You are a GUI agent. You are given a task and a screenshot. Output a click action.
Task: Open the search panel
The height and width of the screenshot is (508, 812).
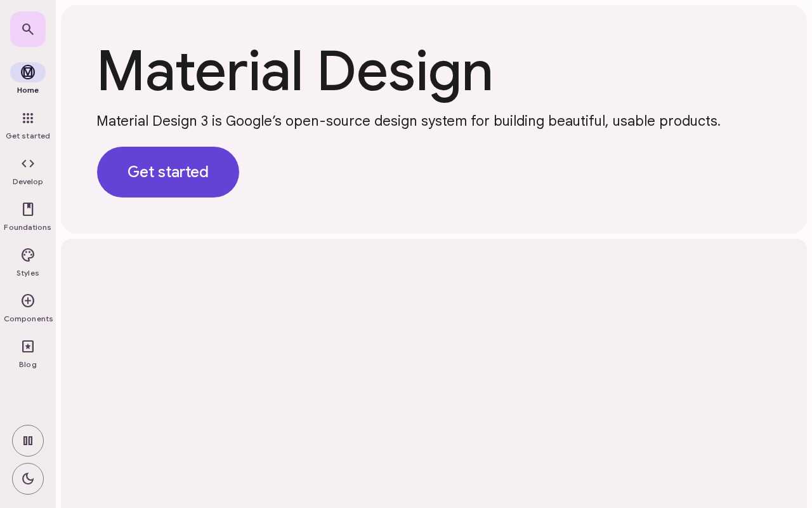[x=28, y=29]
